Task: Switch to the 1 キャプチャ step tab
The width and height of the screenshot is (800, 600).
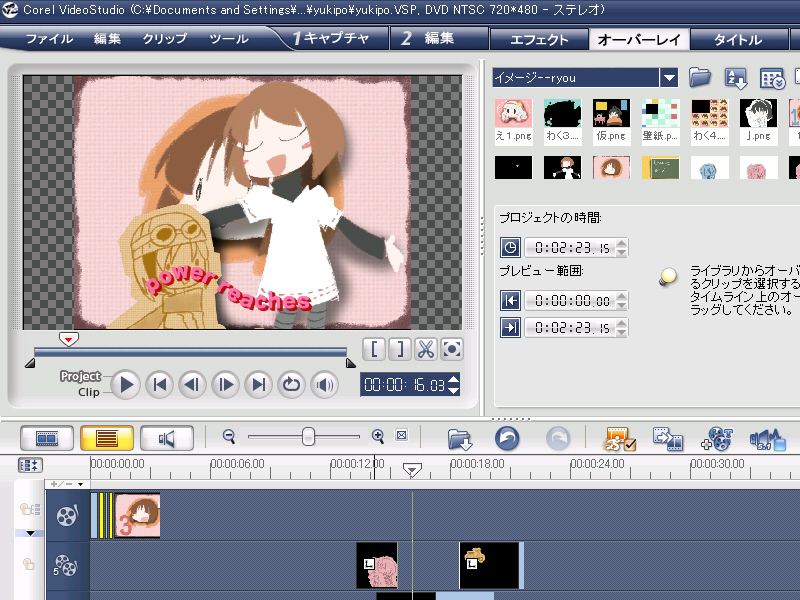Action: pyautogui.click(x=331, y=38)
